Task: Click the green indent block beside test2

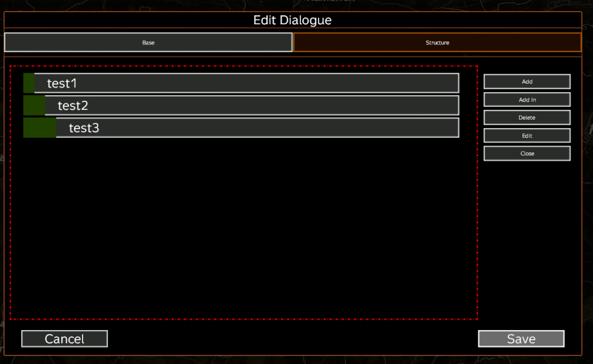Action: point(34,106)
